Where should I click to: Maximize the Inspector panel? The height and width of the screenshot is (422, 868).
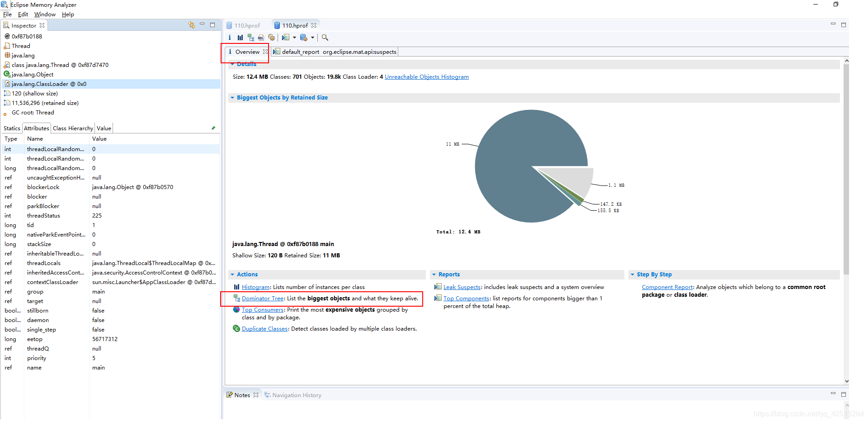pyautogui.click(x=212, y=25)
